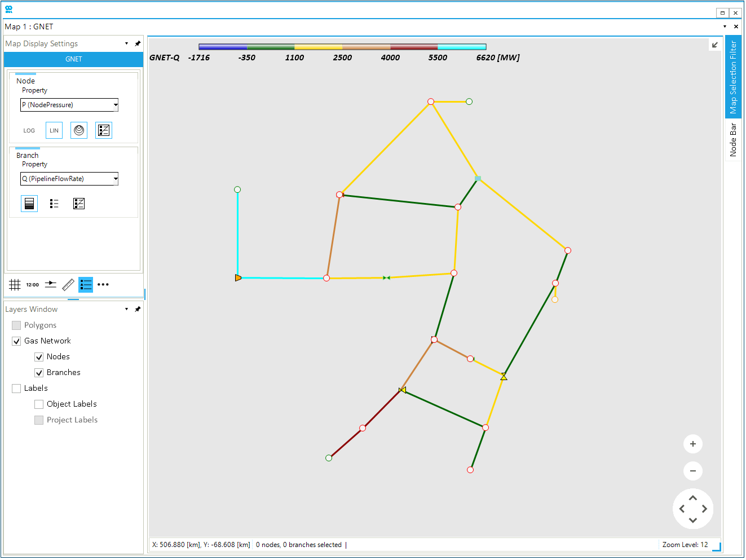Image resolution: width=746 pixels, height=560 pixels.
Task: Click the cyan vertical pipeline branch
Action: point(237,233)
